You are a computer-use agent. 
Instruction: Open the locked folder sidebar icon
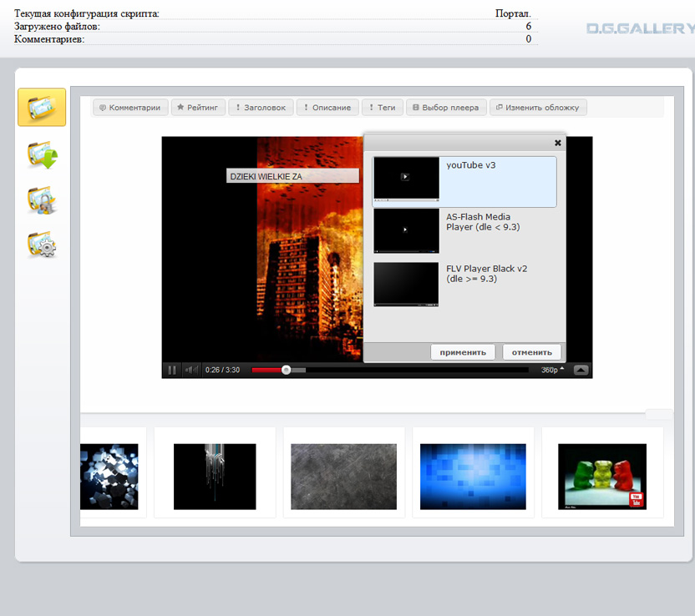tap(42, 199)
